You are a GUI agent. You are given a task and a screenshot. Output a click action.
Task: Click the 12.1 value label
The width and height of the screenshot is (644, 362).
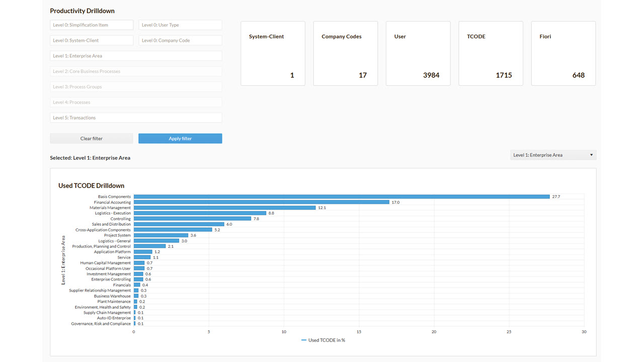point(322,208)
